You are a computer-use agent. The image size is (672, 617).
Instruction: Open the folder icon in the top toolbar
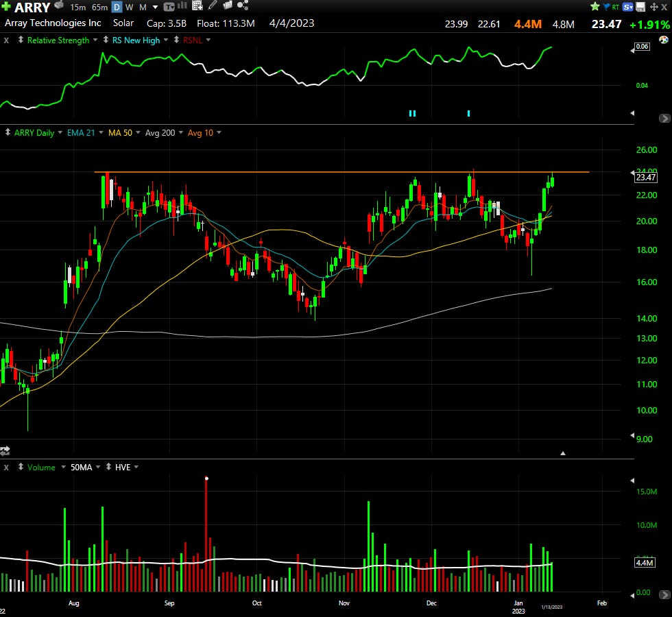[x=228, y=5]
